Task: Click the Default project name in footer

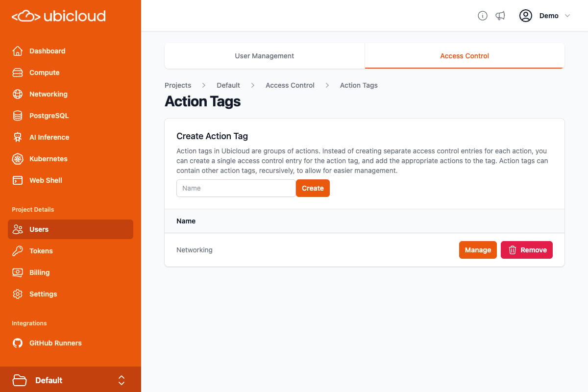Action: pyautogui.click(x=49, y=380)
